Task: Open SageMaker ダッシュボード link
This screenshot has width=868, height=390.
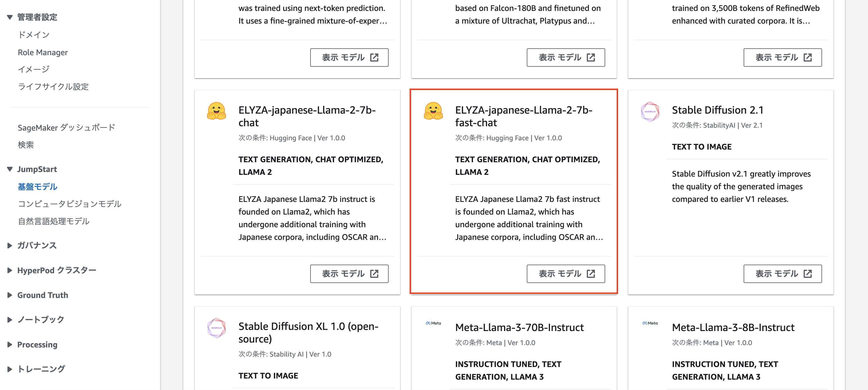Action: 66,127
